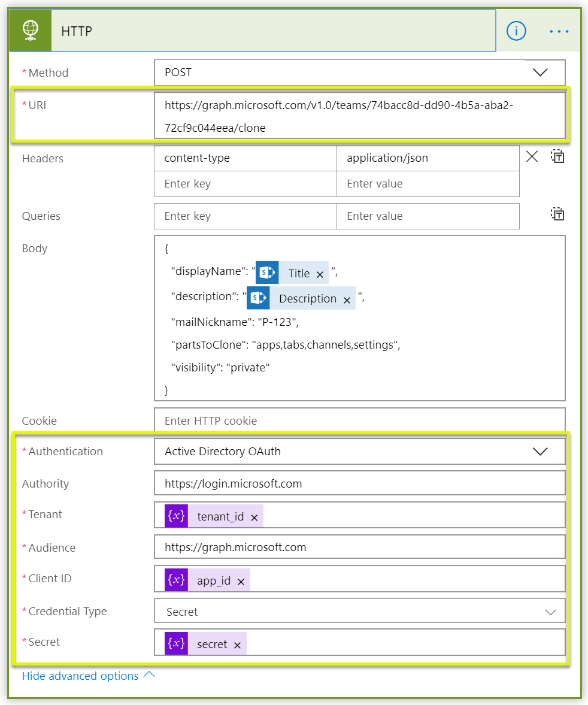Image resolution: width=588 pixels, height=705 pixels.
Task: Click the Active Directory OAuth text
Action: click(x=223, y=452)
